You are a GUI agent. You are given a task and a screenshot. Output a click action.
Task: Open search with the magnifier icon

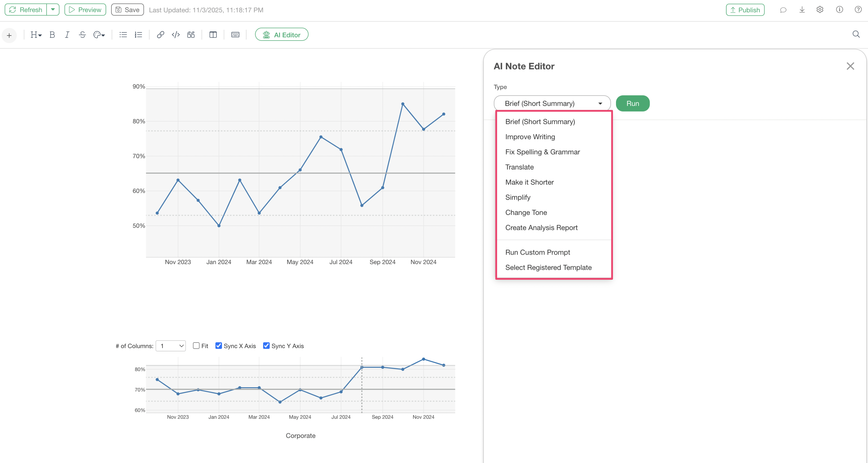point(856,34)
